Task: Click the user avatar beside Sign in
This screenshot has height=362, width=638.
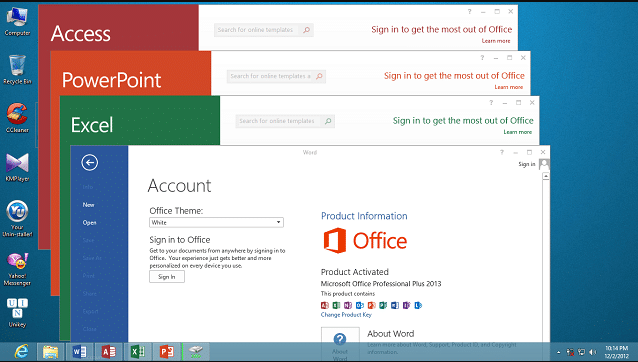Action: pyautogui.click(x=544, y=164)
